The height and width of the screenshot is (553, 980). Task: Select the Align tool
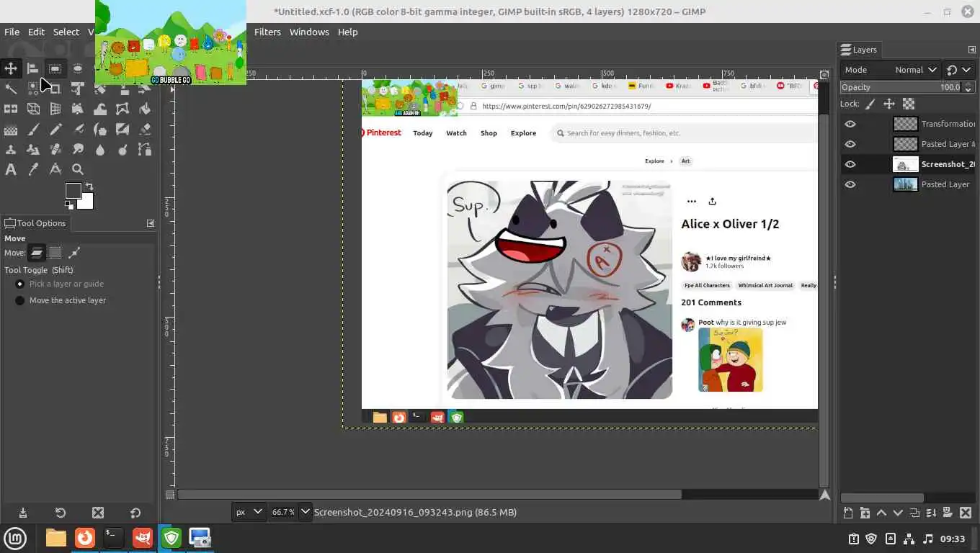click(33, 68)
